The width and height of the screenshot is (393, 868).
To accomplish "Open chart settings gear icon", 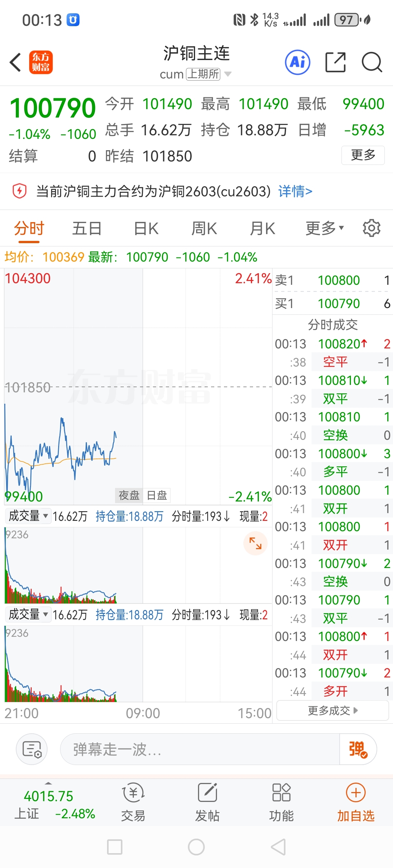I will [371, 228].
